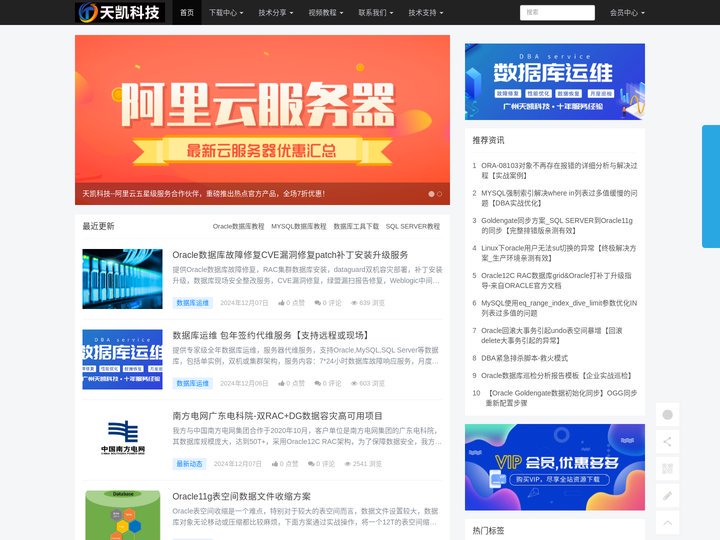Image resolution: width=720 pixels, height=540 pixels.
Task: Open comments icon on 南方电网 article
Action: [311, 464]
